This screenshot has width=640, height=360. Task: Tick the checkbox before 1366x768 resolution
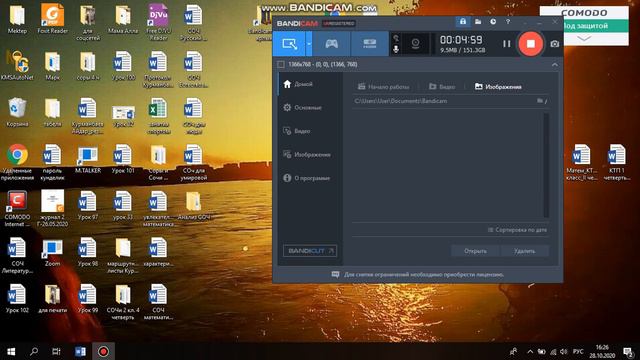[281, 64]
